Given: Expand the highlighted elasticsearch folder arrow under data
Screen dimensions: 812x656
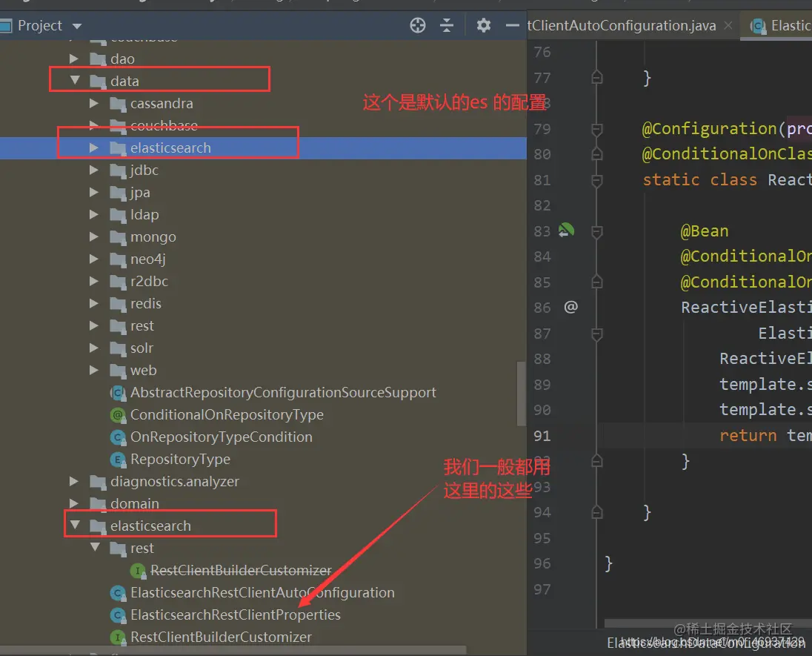Looking at the screenshot, I should [x=94, y=148].
